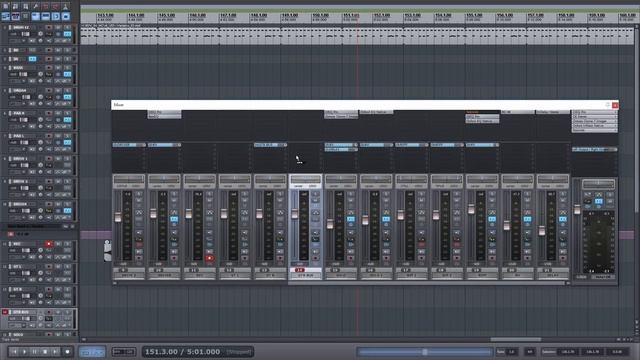Click the transport Pause button
The height and width of the screenshot is (360, 640).
35,351
